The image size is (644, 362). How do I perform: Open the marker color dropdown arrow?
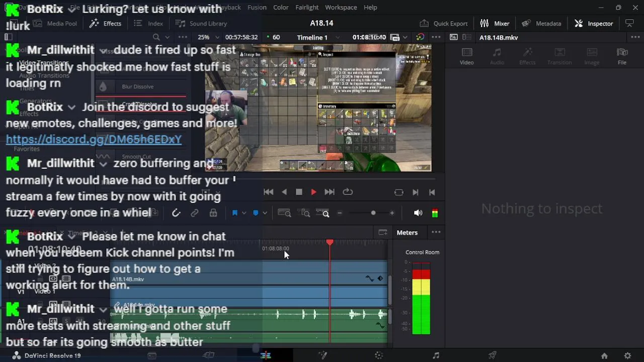(x=265, y=213)
